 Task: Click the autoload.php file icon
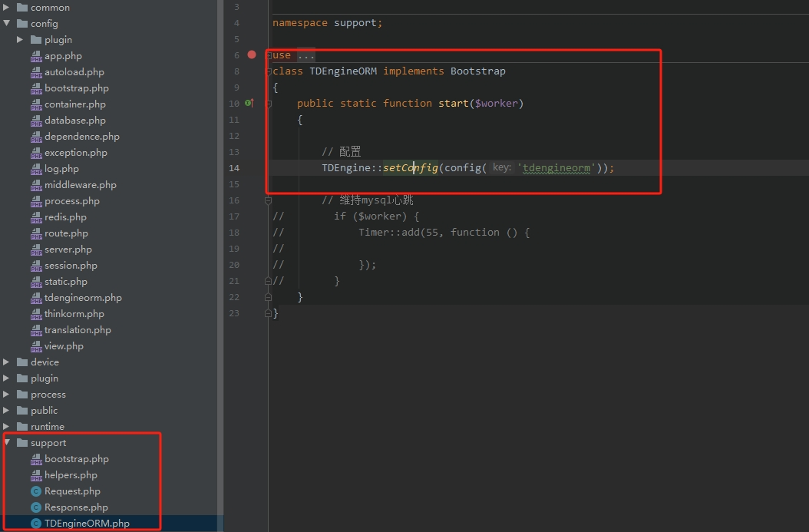(36, 72)
